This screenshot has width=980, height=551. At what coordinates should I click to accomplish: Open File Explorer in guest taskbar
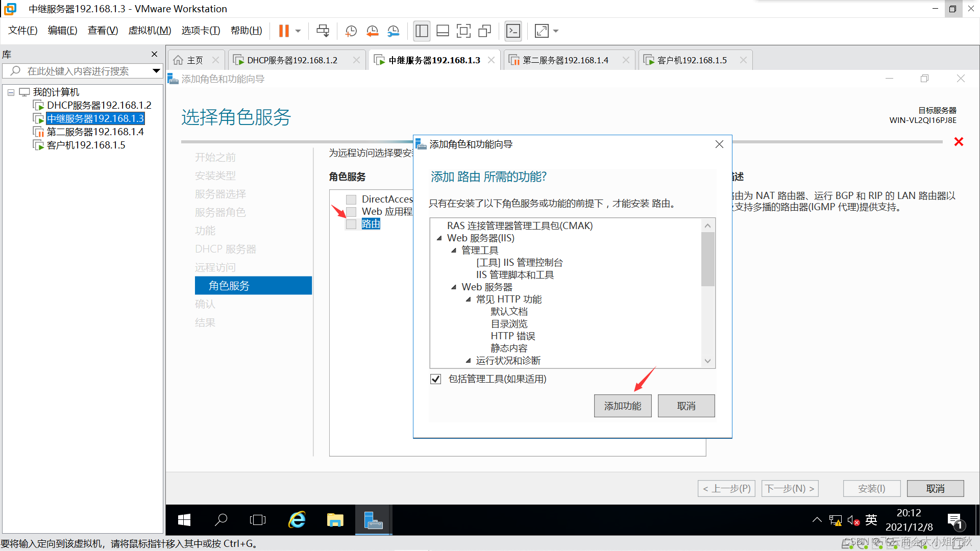click(x=335, y=520)
